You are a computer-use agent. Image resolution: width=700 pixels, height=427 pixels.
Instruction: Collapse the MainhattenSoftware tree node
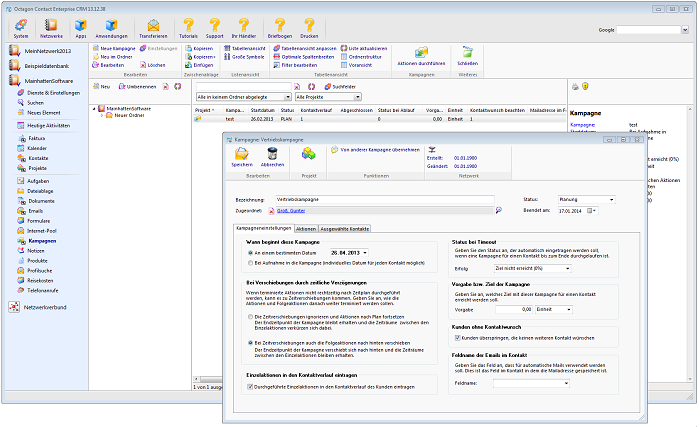[x=94, y=109]
